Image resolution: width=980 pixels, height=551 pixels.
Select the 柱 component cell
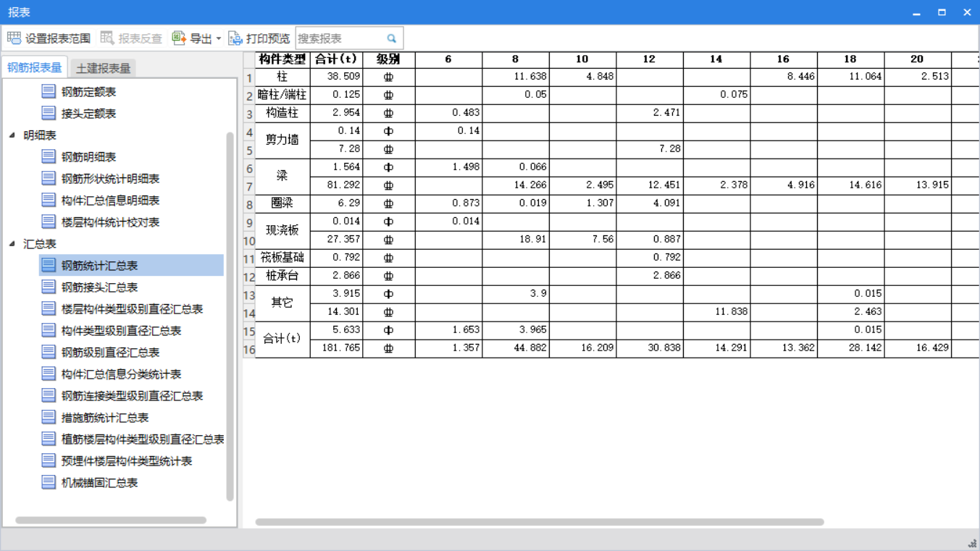point(282,77)
